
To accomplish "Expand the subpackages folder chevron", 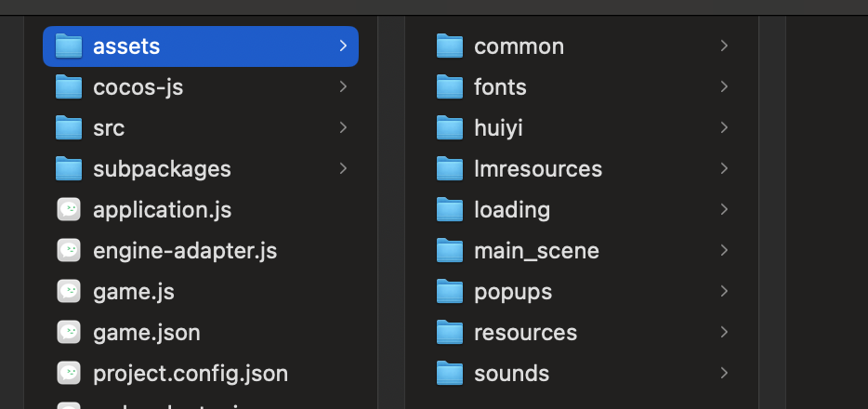I will click(343, 168).
